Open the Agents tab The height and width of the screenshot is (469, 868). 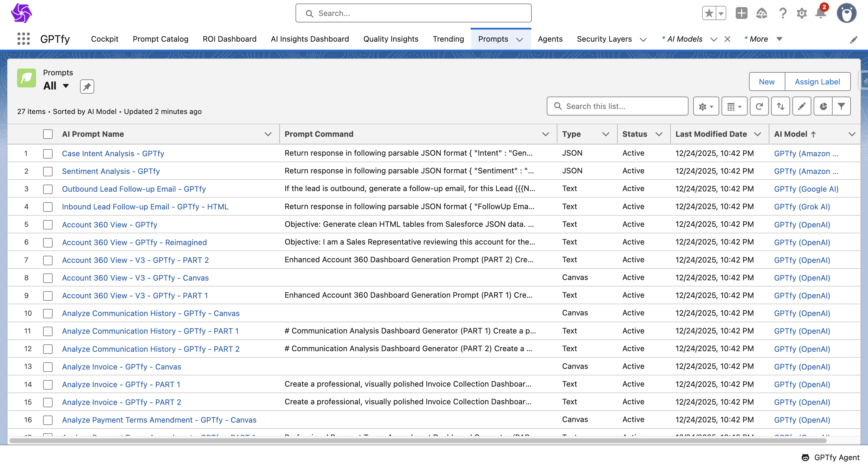coord(550,39)
